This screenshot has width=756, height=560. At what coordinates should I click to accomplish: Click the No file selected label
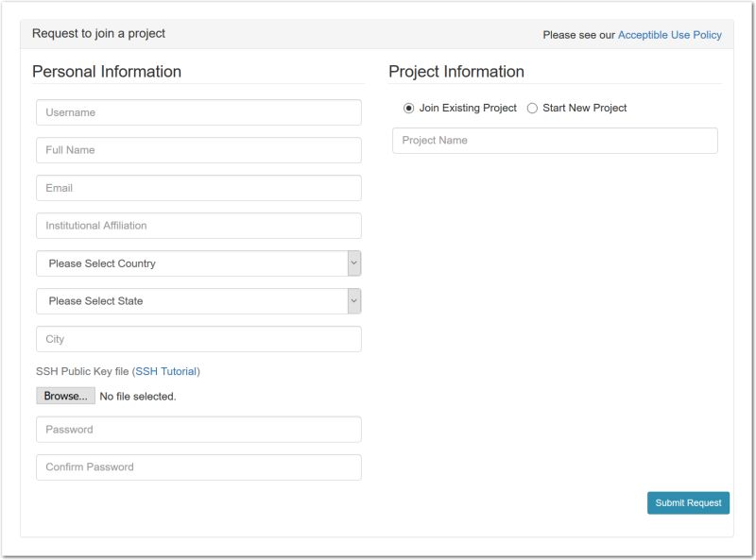[x=138, y=397]
